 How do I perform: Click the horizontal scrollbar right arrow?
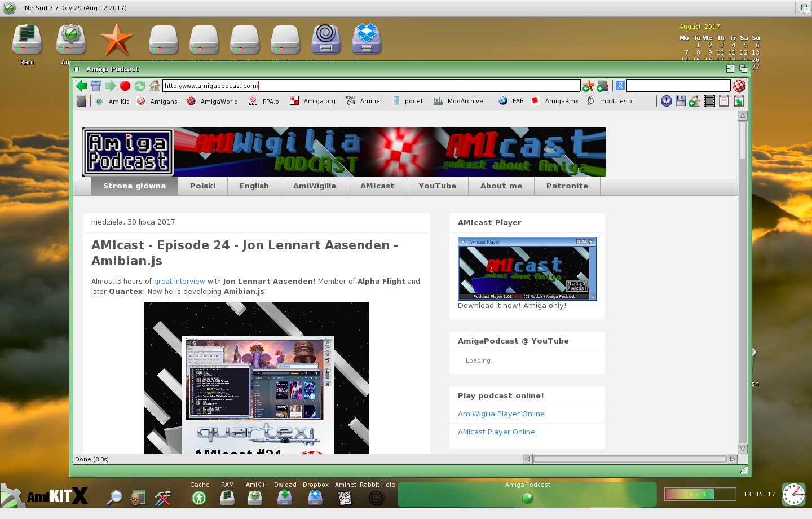[x=732, y=459]
